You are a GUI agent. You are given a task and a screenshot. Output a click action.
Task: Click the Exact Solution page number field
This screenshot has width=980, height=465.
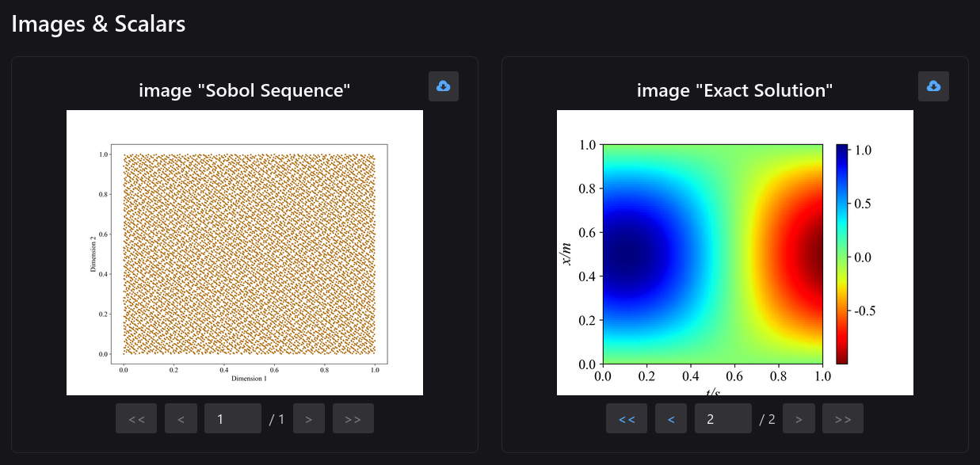click(723, 418)
